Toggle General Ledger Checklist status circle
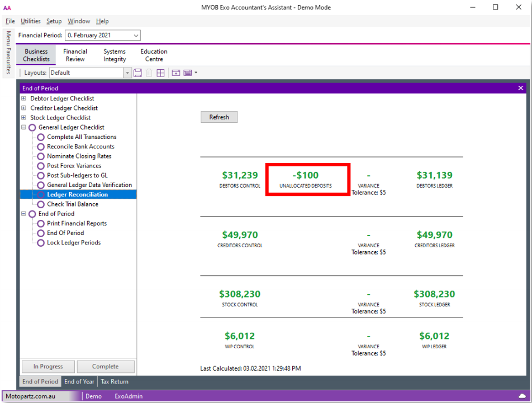Screen dimensions: 532x403 (32, 127)
